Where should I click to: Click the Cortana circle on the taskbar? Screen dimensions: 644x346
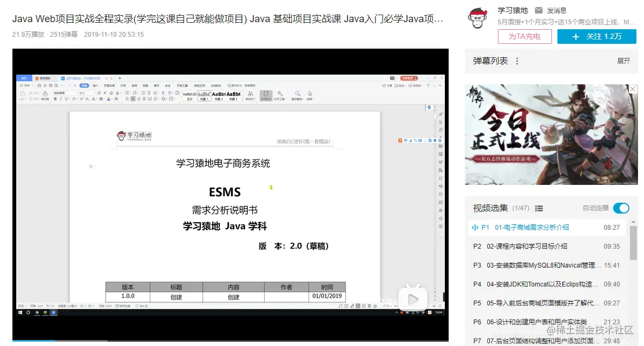click(28, 312)
